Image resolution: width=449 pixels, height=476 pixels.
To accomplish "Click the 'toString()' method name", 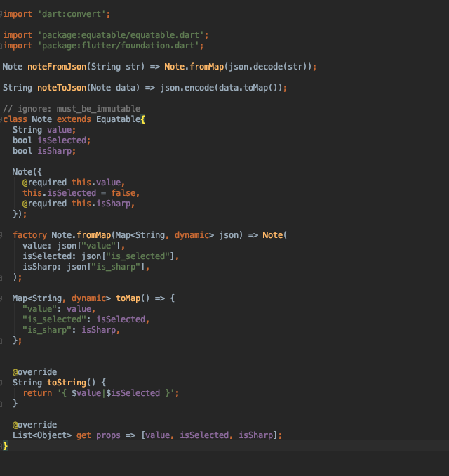I will 72,383.
